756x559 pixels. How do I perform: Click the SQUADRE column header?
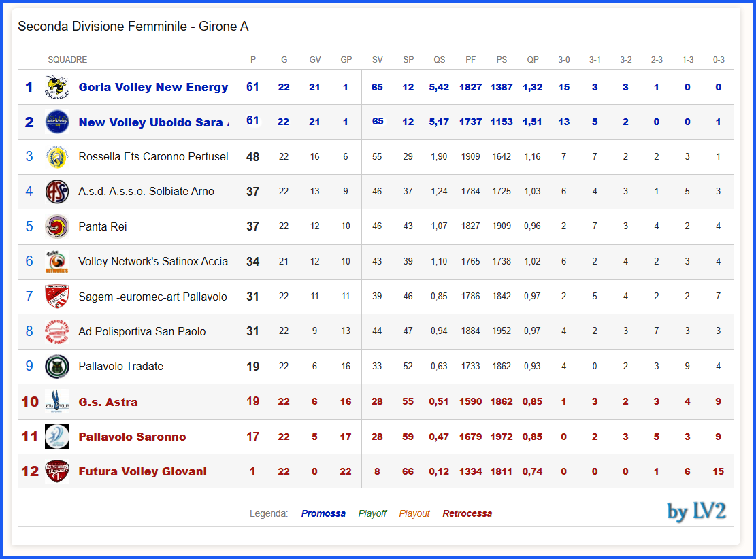click(67, 60)
